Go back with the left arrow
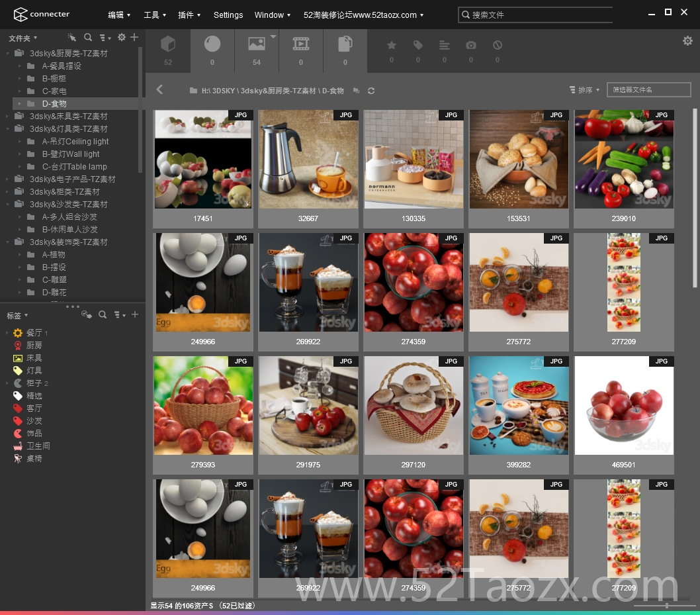Image resolution: width=700 pixels, height=615 pixels. click(x=160, y=90)
